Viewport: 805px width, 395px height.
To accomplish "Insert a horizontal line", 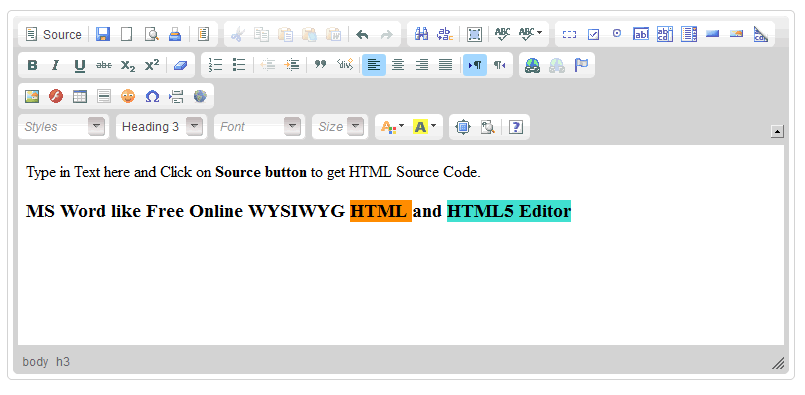I will coord(104,96).
